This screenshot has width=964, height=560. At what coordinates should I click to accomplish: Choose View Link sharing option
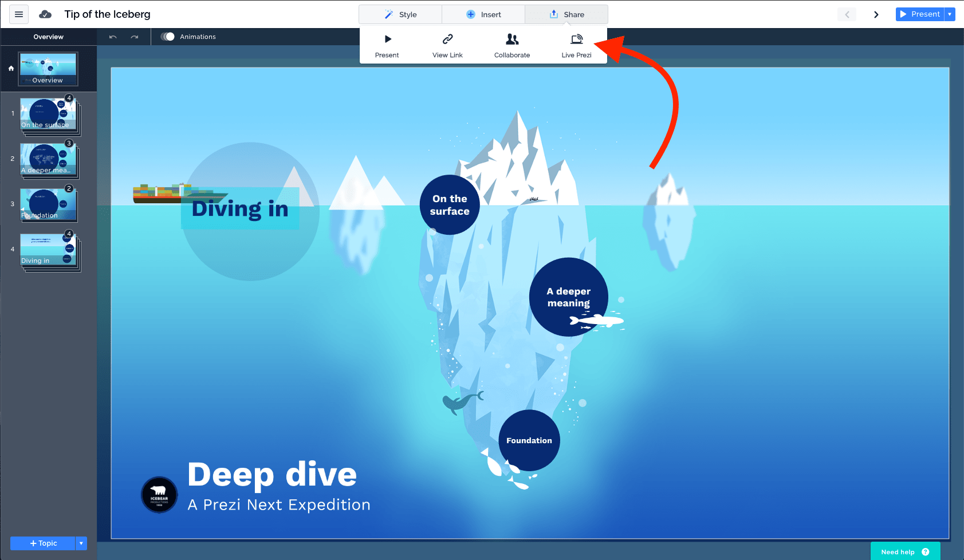click(447, 46)
